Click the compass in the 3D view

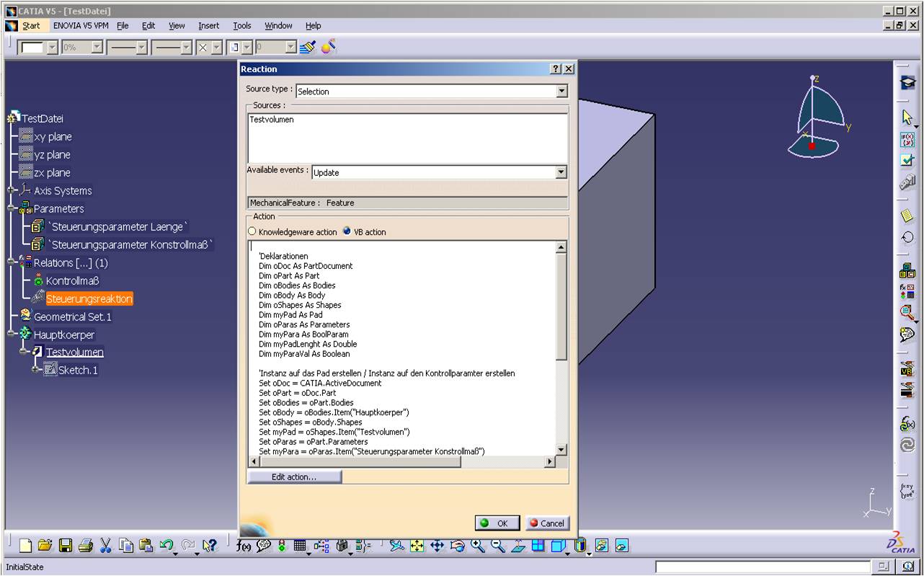(x=817, y=115)
